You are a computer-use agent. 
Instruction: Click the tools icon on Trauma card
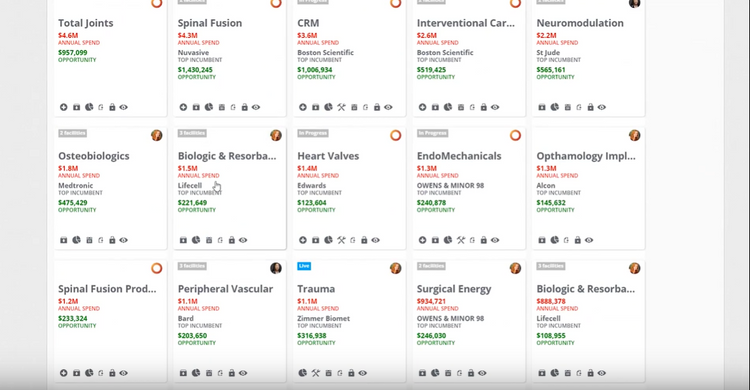tap(316, 373)
